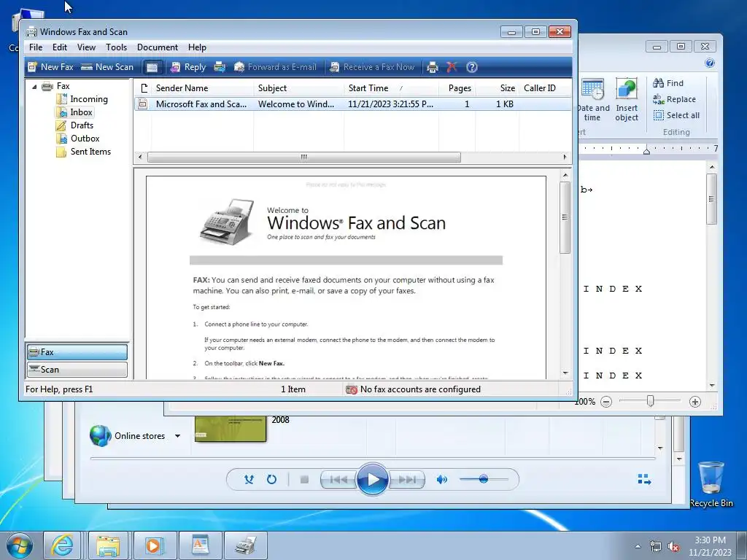
Task: Click the 'No fax accounts are configured' status
Action: point(413,389)
